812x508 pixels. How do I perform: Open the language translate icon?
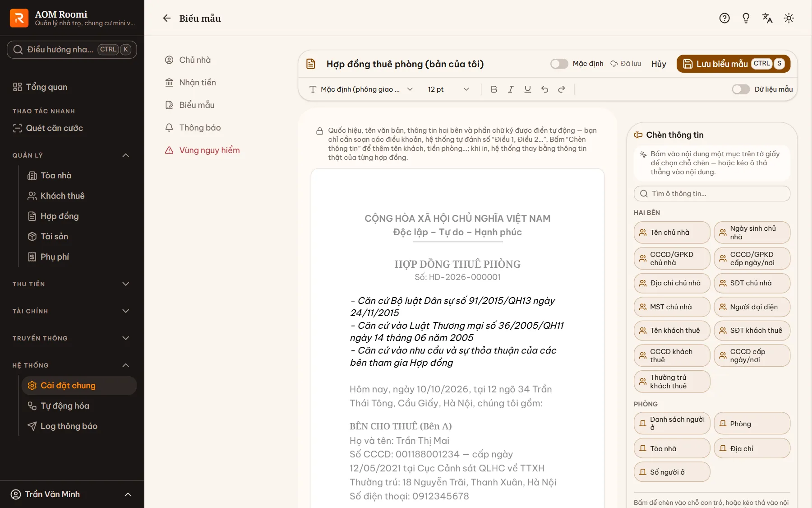click(x=767, y=18)
